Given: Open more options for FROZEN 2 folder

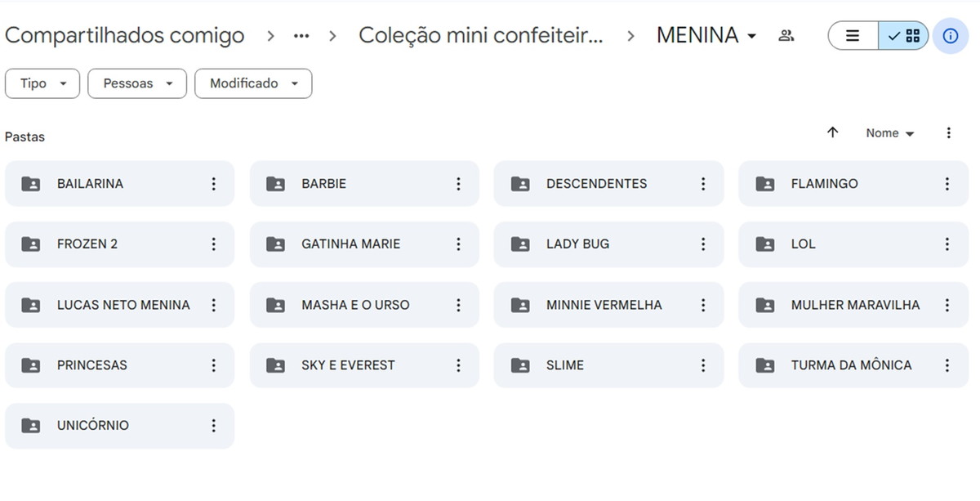Looking at the screenshot, I should pyautogui.click(x=213, y=244).
